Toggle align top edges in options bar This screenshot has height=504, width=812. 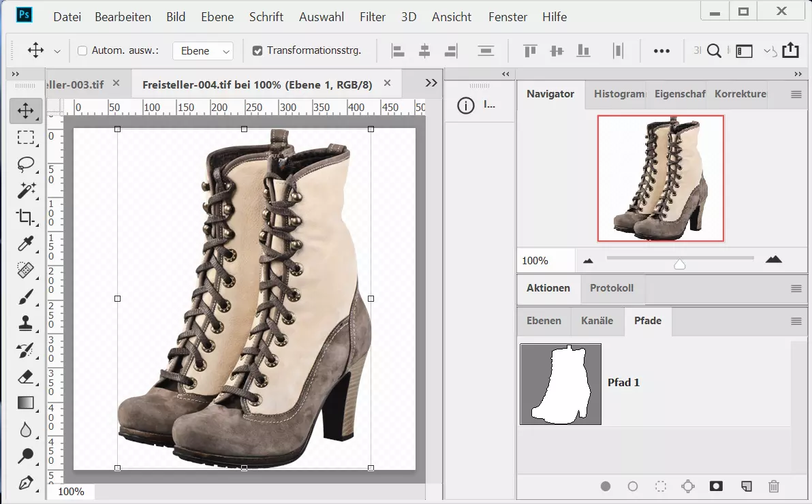529,50
